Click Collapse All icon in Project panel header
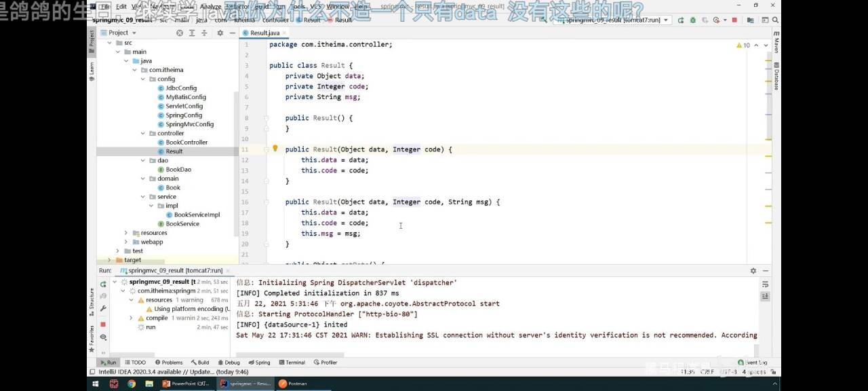 205,33
